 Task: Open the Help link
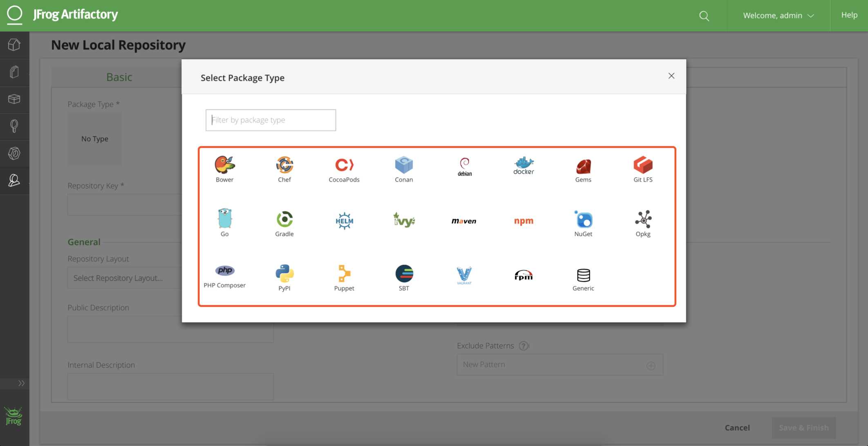(849, 15)
